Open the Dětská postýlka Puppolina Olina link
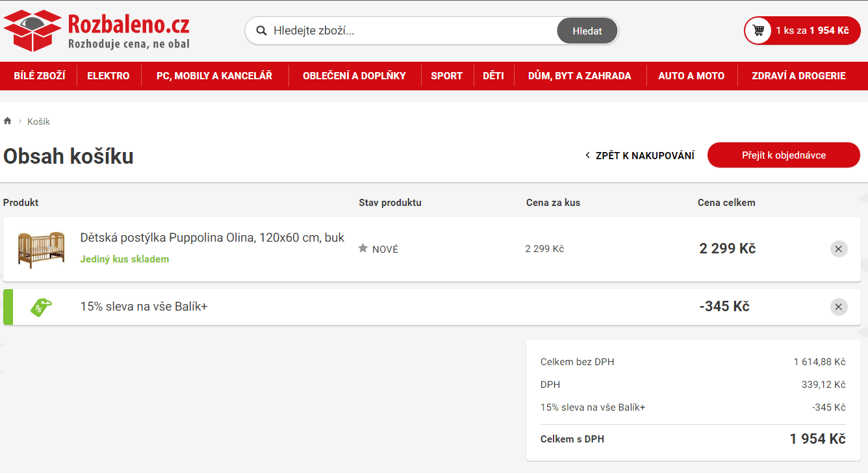 (212, 238)
